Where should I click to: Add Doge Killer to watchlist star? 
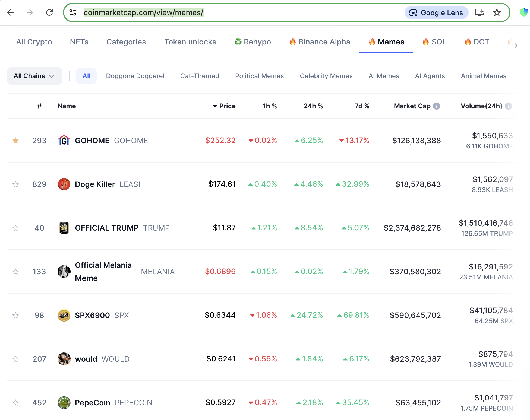pyautogui.click(x=15, y=184)
